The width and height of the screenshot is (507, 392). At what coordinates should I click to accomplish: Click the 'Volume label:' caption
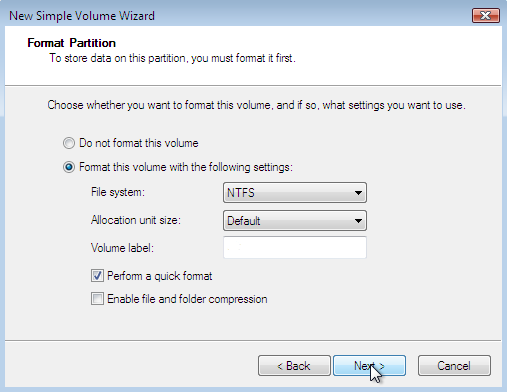click(122, 248)
